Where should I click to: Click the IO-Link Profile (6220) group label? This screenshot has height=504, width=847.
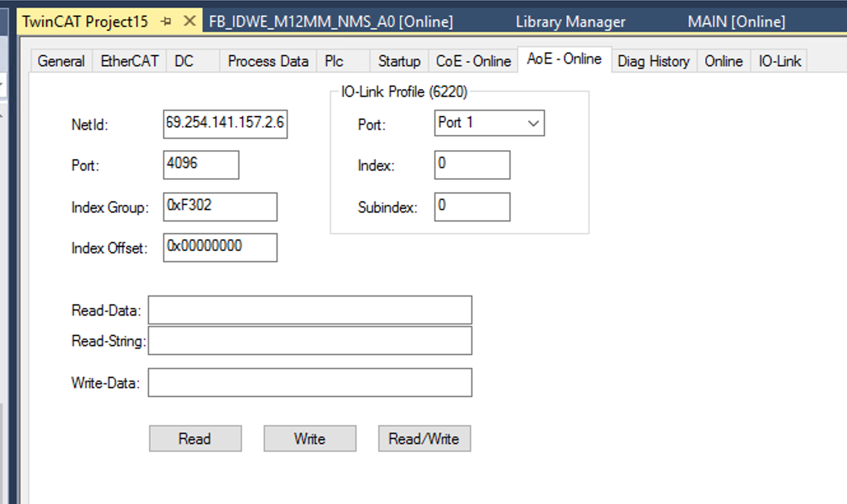404,92
